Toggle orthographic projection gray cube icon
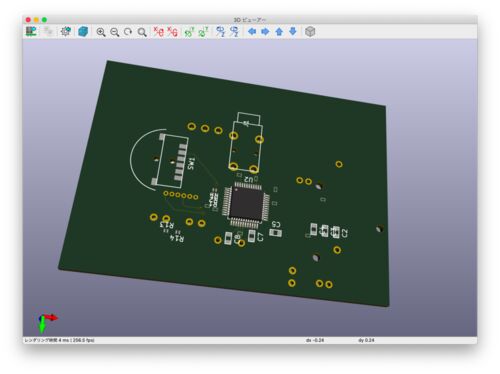The width and height of the screenshot is (500, 374). click(310, 32)
